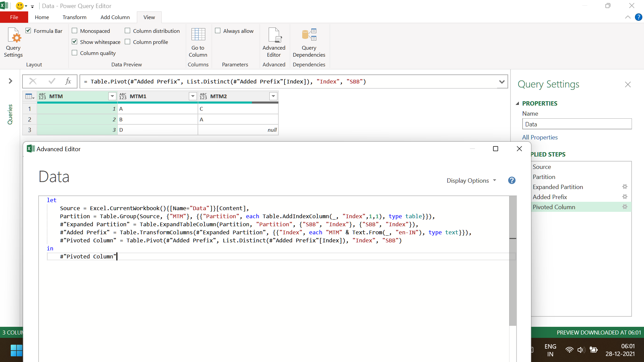Open the table menu icon in grid corner
Image resolution: width=644 pixels, height=362 pixels.
(30, 96)
